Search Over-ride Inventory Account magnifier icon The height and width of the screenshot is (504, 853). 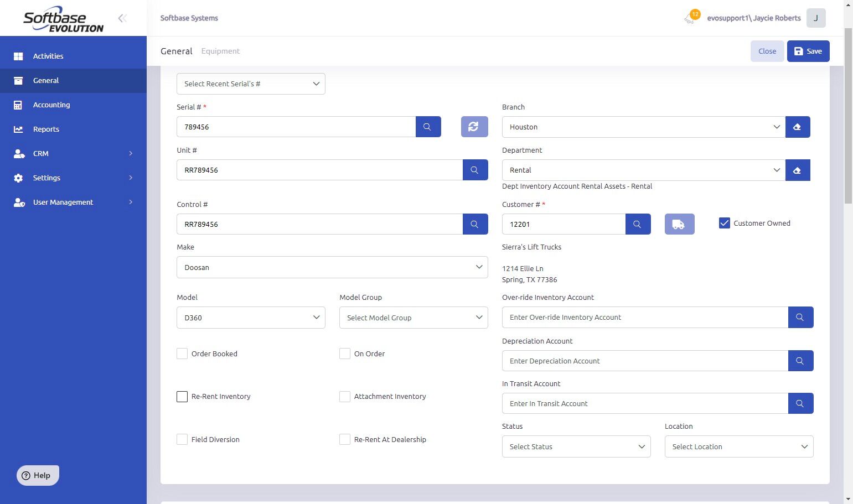(x=800, y=317)
